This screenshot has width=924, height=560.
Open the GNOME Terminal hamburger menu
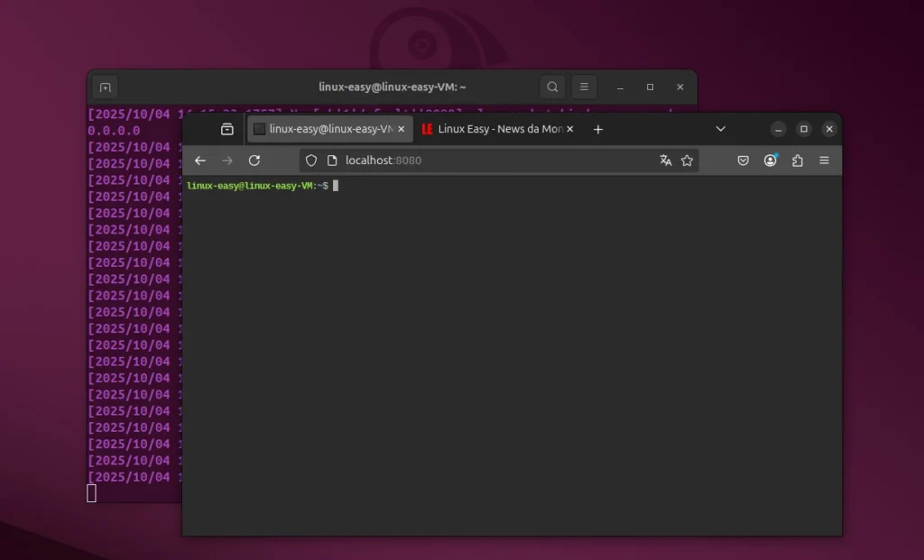point(584,87)
